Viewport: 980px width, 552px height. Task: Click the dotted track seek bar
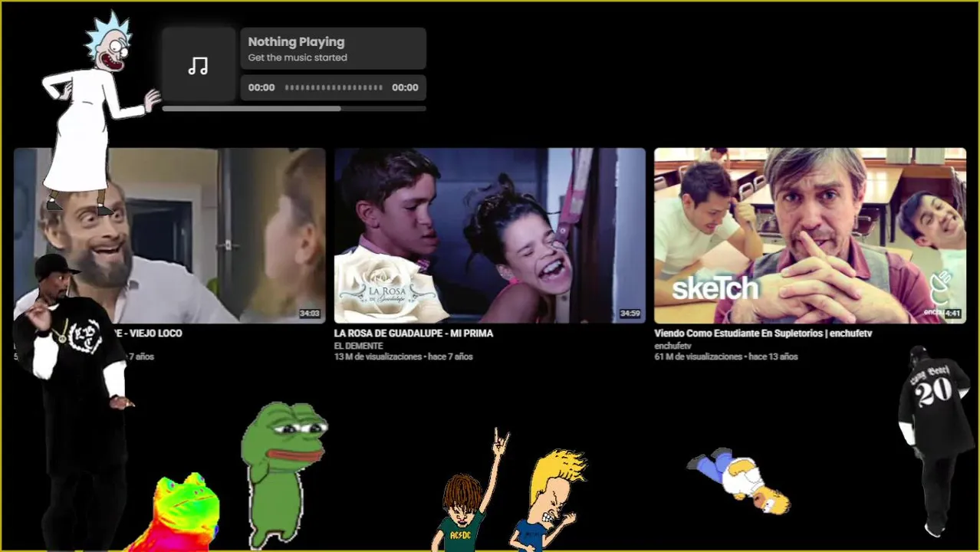point(334,87)
